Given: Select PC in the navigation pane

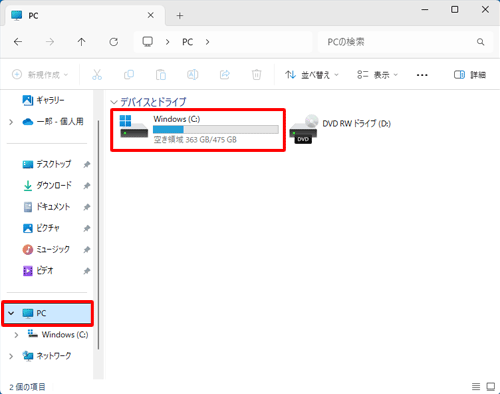Looking at the screenshot, I should pyautogui.click(x=47, y=313).
